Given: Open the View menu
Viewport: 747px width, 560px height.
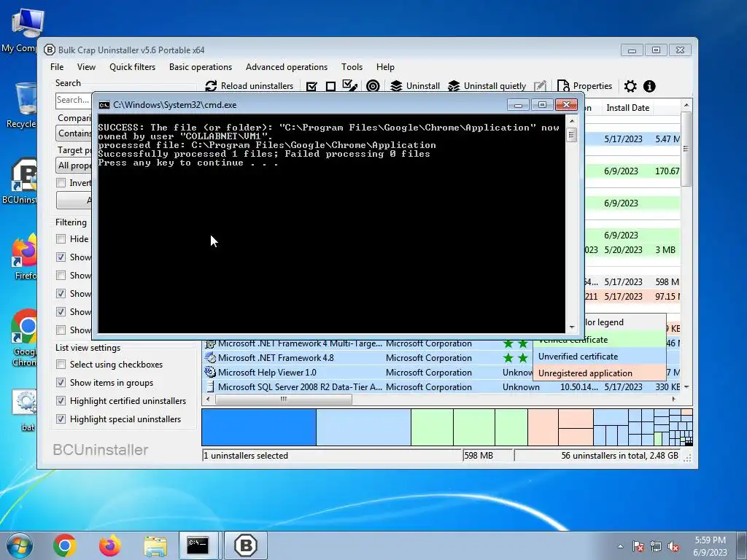Looking at the screenshot, I should point(86,67).
